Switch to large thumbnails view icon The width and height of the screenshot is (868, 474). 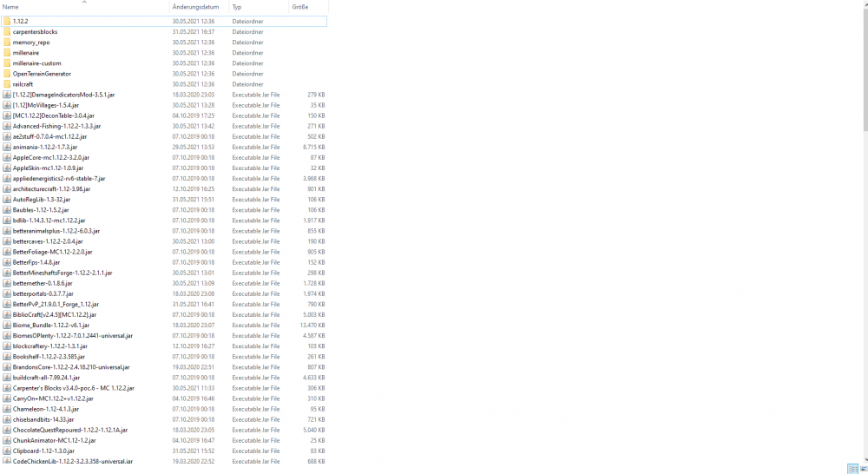click(x=864, y=469)
